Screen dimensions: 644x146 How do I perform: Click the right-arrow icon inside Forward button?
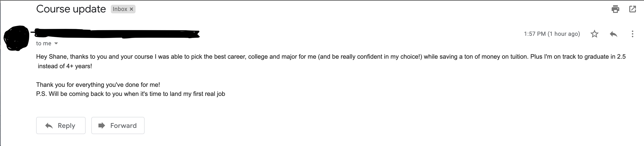pos(102,125)
